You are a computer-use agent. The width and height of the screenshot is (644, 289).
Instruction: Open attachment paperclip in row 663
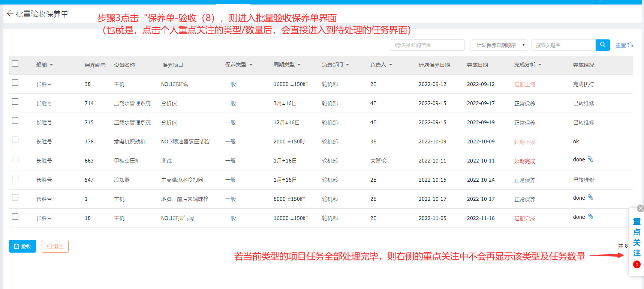click(590, 159)
